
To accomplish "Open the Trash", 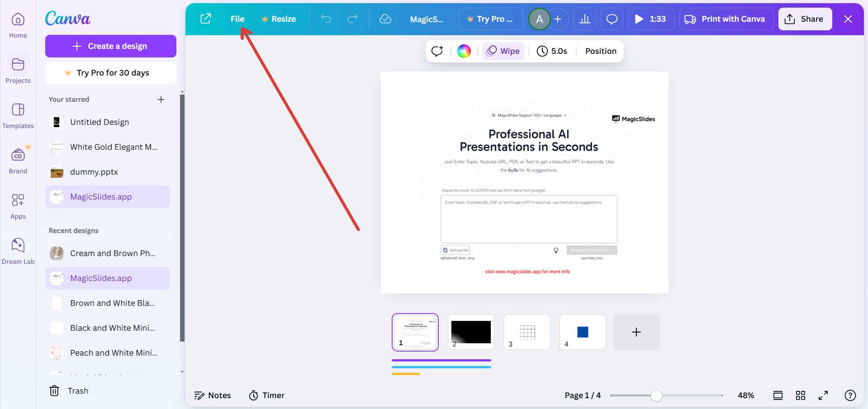I will coord(69,391).
